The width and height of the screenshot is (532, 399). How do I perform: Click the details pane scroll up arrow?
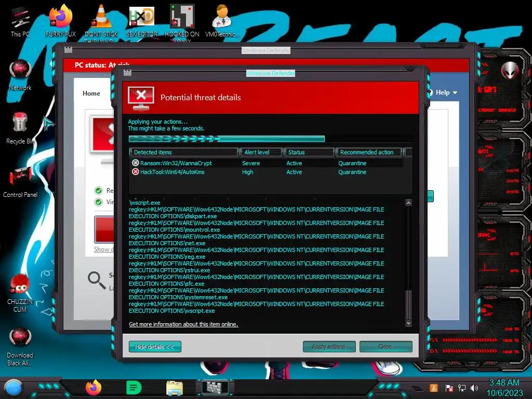click(408, 203)
